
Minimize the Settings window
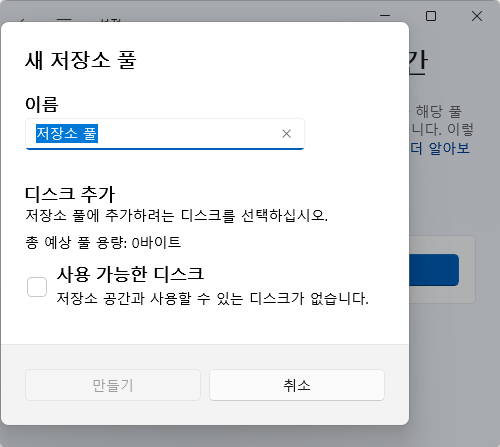coord(385,16)
